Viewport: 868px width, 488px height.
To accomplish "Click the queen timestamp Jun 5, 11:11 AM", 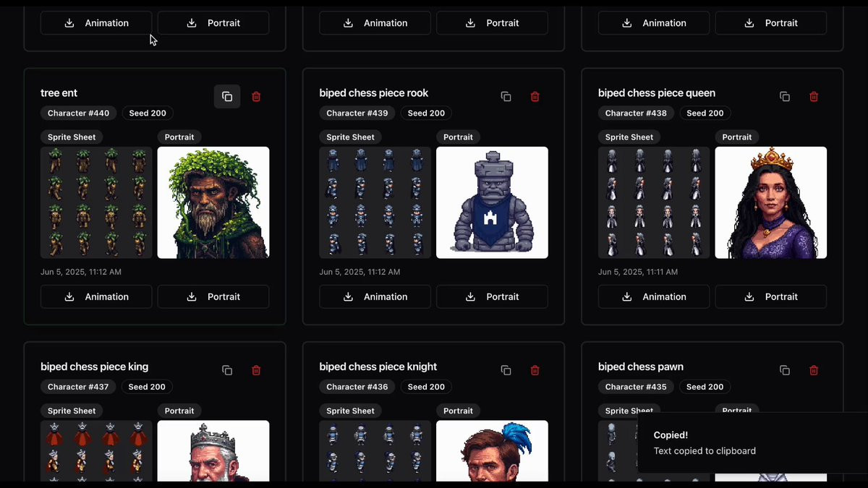I will pyautogui.click(x=638, y=272).
